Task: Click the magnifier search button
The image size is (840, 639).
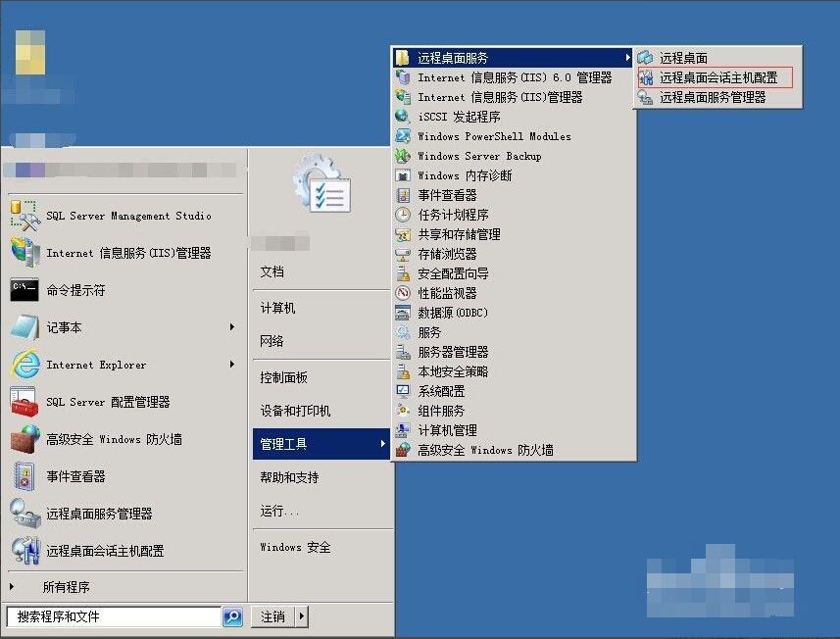Action: coord(232,616)
